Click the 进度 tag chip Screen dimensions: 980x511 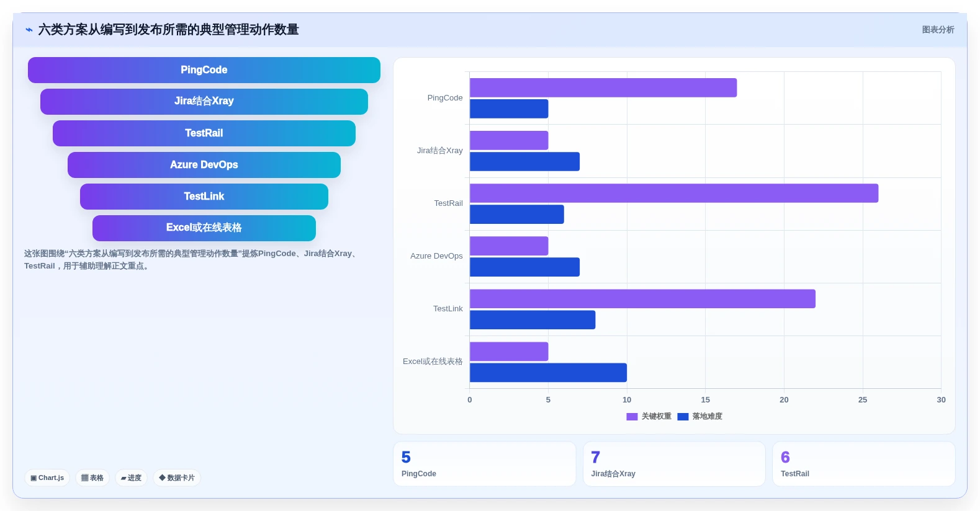[x=131, y=478]
